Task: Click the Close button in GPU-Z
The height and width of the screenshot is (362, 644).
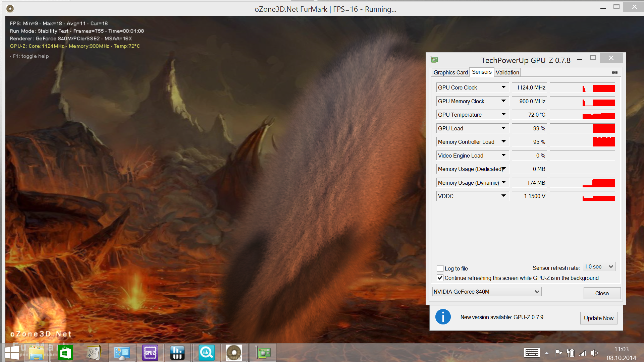Action: [602, 293]
